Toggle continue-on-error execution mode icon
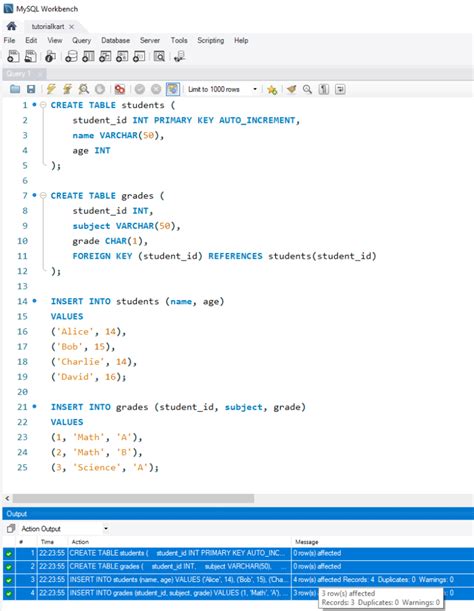The width and height of the screenshot is (474, 611). [x=120, y=89]
